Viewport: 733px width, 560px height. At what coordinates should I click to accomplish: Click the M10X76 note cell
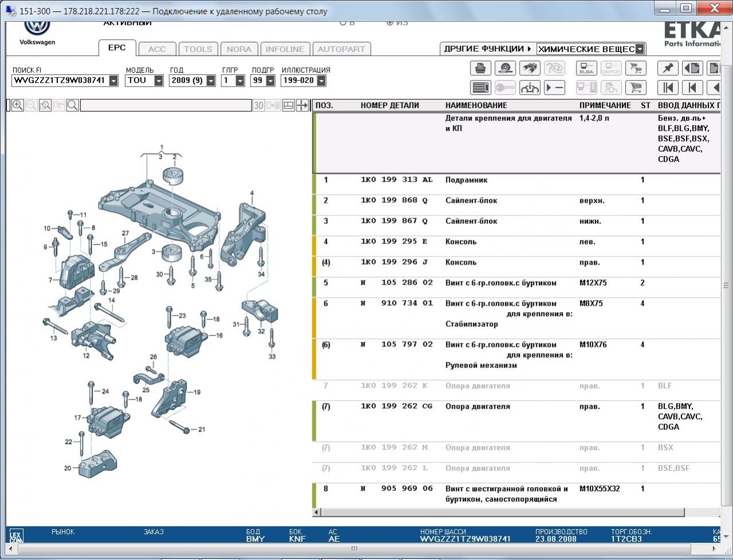coord(593,345)
